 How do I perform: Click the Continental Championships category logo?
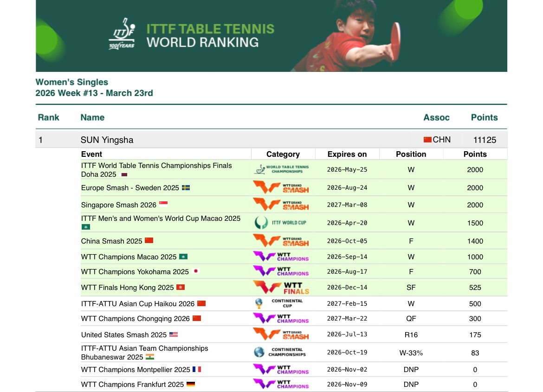(x=280, y=352)
